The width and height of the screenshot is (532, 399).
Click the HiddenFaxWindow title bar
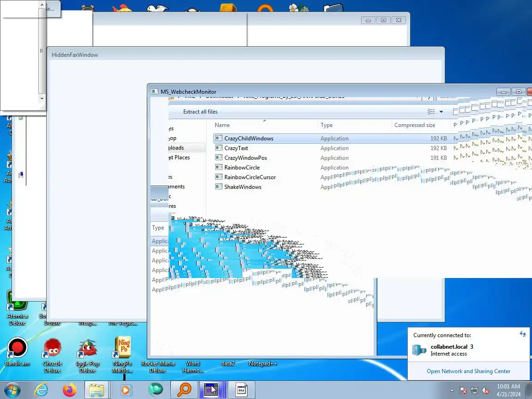click(245, 54)
